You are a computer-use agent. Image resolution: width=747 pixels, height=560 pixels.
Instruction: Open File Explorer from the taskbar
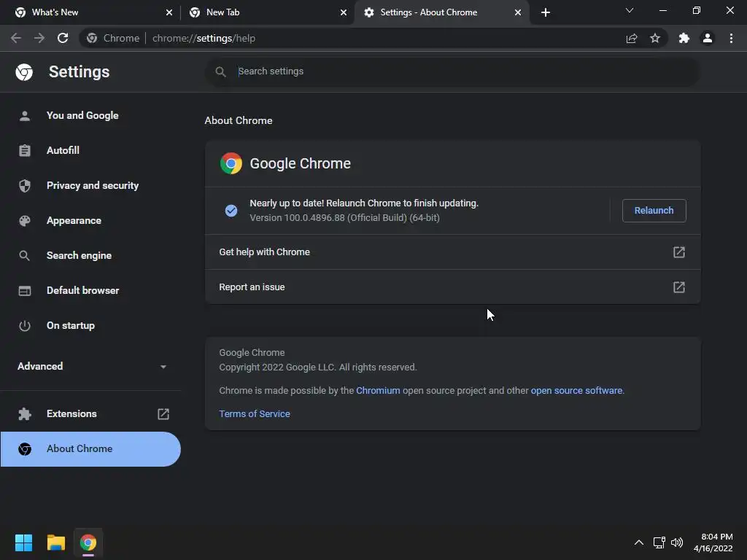pyautogui.click(x=56, y=542)
